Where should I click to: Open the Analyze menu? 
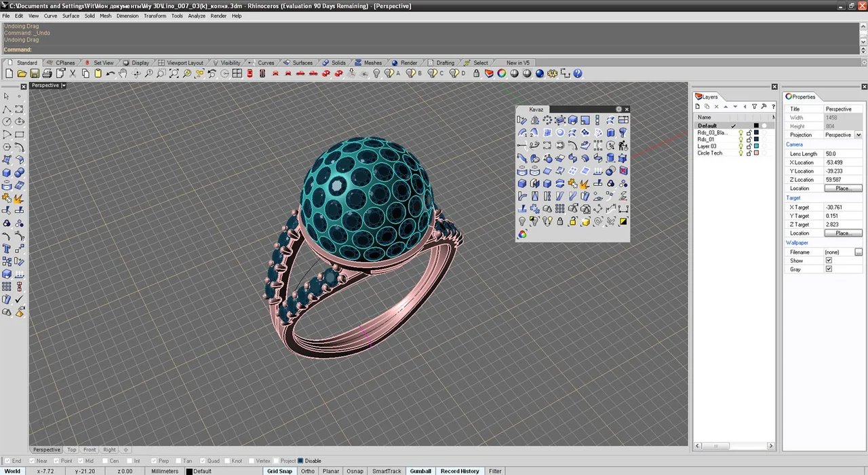click(x=197, y=16)
